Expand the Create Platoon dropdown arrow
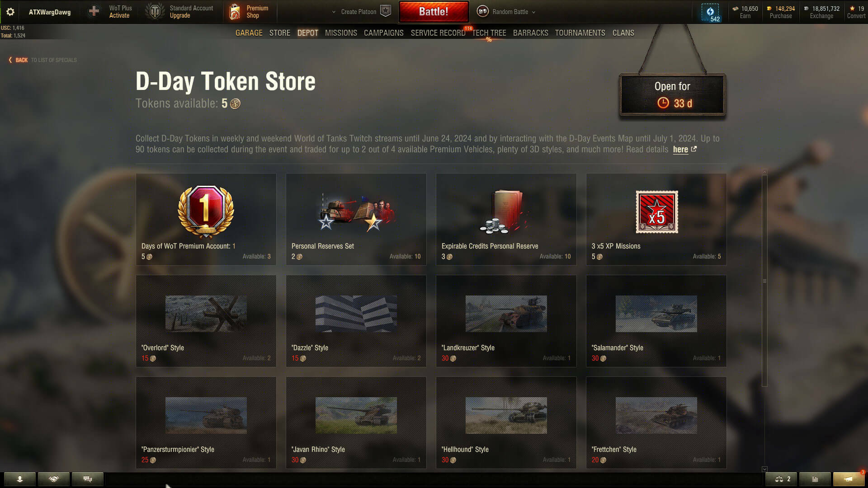Image resolution: width=868 pixels, height=488 pixels. (334, 12)
